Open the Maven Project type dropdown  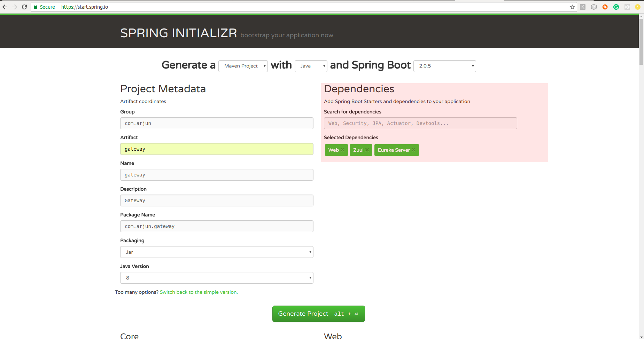click(x=243, y=66)
